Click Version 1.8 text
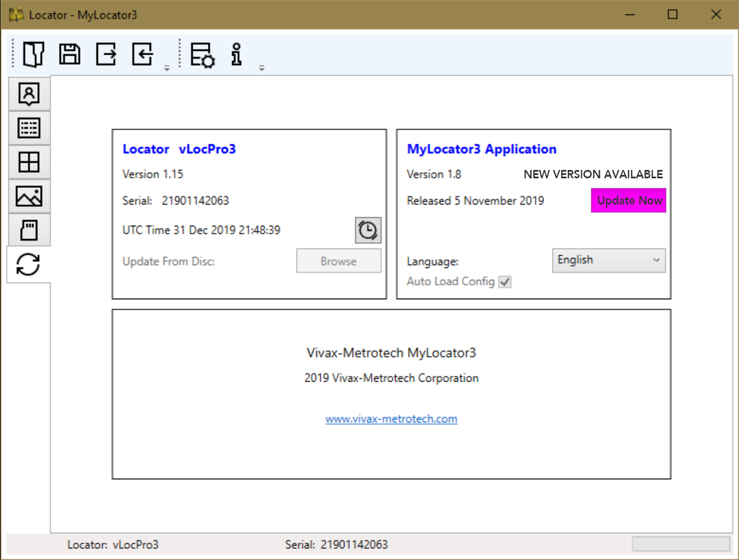This screenshot has height=560, width=739. (x=434, y=174)
